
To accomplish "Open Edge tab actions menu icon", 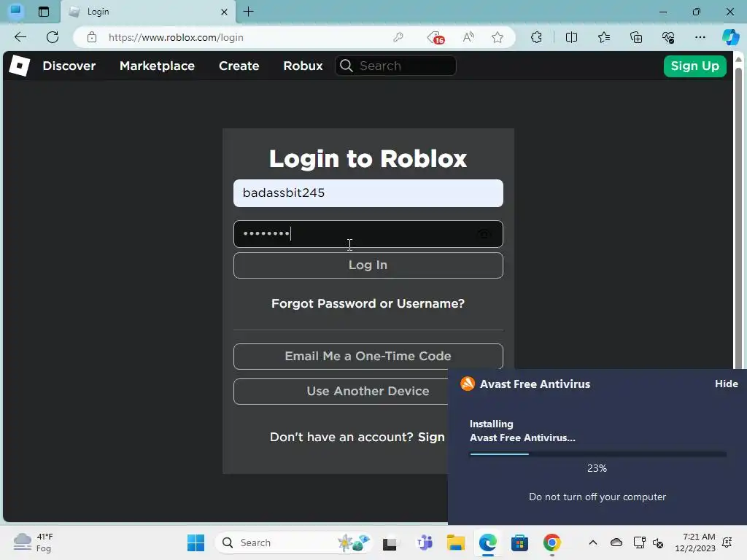I will [44, 12].
